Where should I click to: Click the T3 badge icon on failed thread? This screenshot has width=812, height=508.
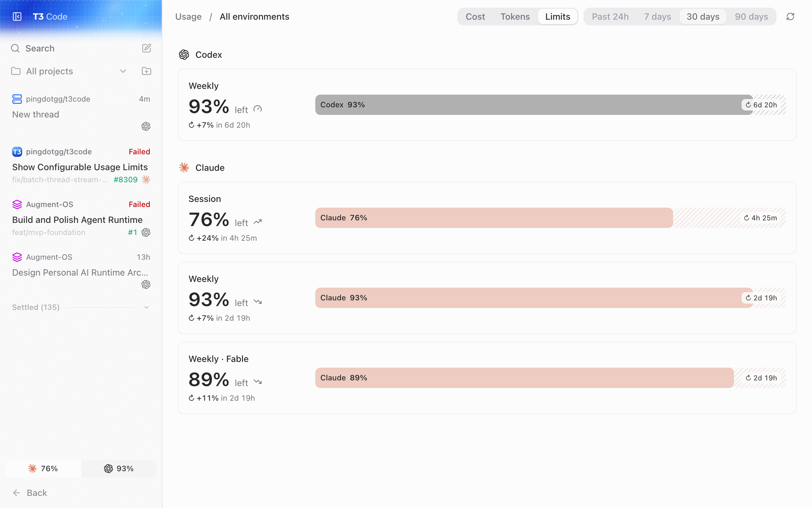(17, 152)
